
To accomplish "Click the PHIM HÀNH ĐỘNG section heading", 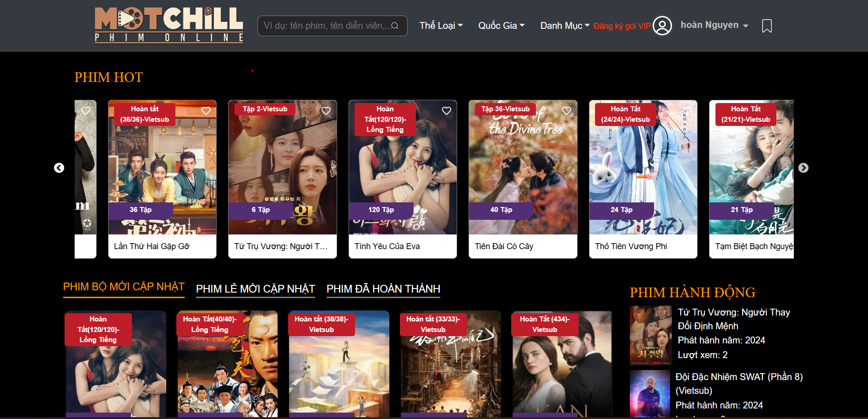I will coord(693,293).
